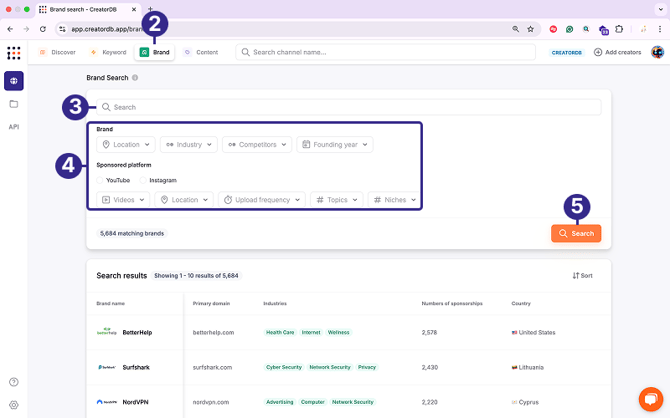Open the chat support bubble icon
The image size is (670, 418).
click(651, 399)
